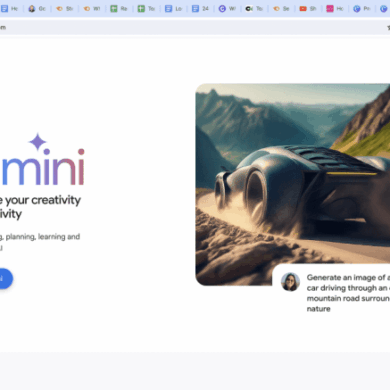This screenshot has width=390, height=390.
Task: Open the generated sports car image
Action: click(293, 184)
